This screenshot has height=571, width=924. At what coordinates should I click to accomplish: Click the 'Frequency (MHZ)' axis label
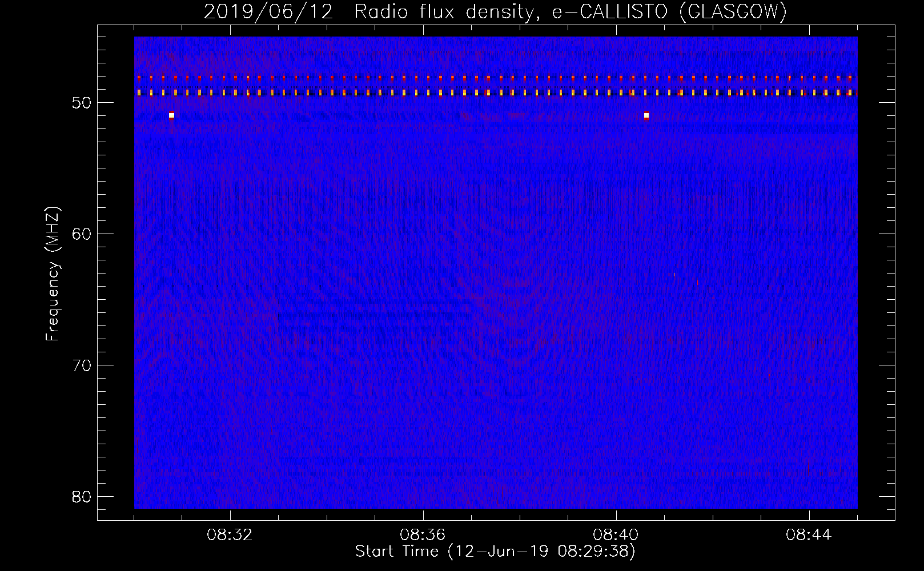(53, 274)
